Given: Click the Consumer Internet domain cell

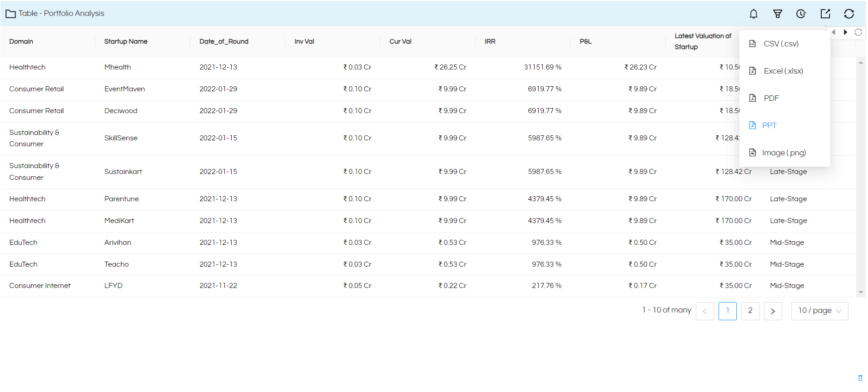Looking at the screenshot, I should coord(40,286).
